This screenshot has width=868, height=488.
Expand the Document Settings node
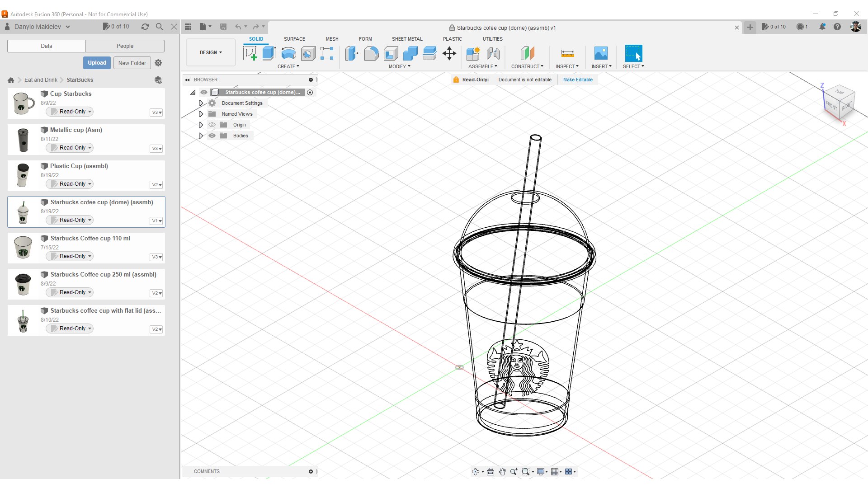201,103
